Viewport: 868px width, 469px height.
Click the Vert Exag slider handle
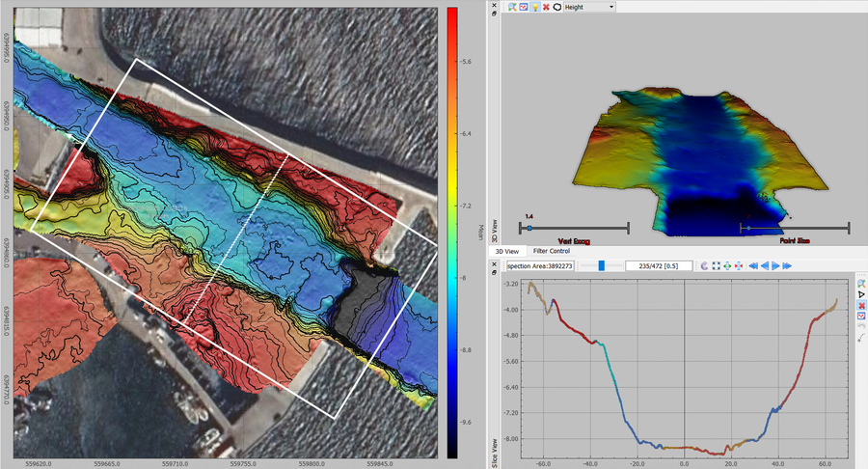529,228
